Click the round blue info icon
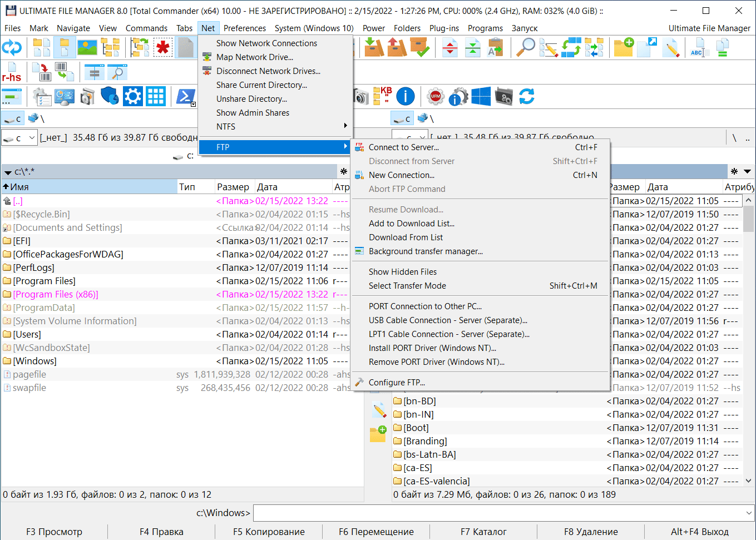Image resolution: width=756 pixels, height=540 pixels. 406,96
